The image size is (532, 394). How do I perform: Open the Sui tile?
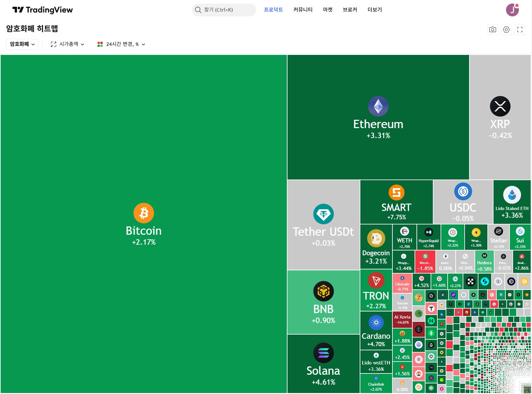click(520, 237)
